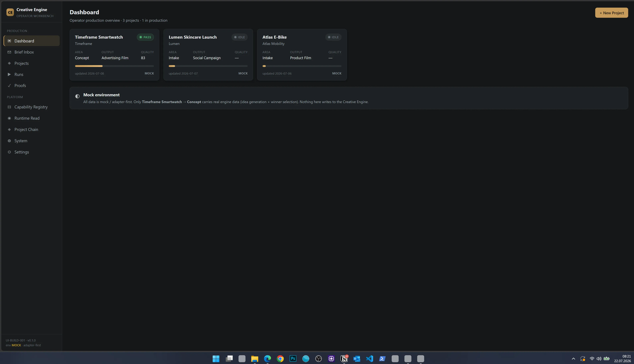Click the Social Campaign output value

[x=207, y=58]
